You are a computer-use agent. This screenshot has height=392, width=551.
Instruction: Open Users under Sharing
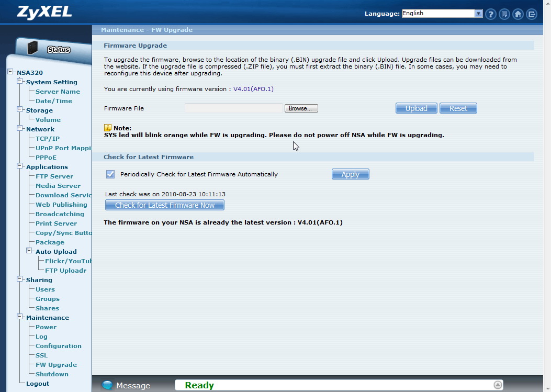pos(45,289)
